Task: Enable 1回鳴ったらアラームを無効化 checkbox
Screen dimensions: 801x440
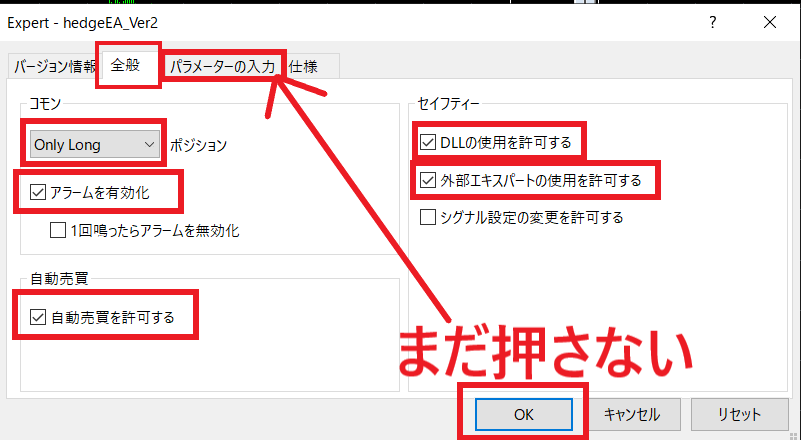Action: pyautogui.click(x=58, y=230)
